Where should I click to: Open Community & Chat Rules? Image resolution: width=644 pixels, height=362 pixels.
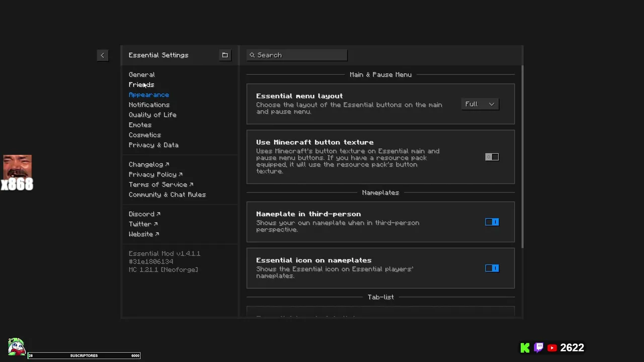pyautogui.click(x=167, y=195)
